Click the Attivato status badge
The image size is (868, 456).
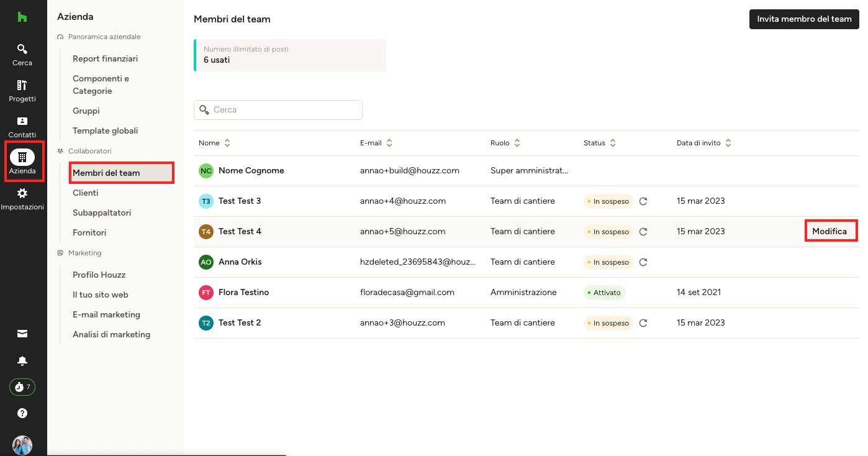click(x=604, y=293)
